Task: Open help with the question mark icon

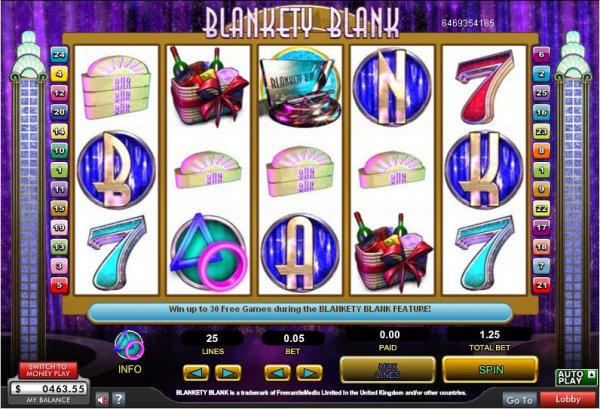Action: pos(119,399)
